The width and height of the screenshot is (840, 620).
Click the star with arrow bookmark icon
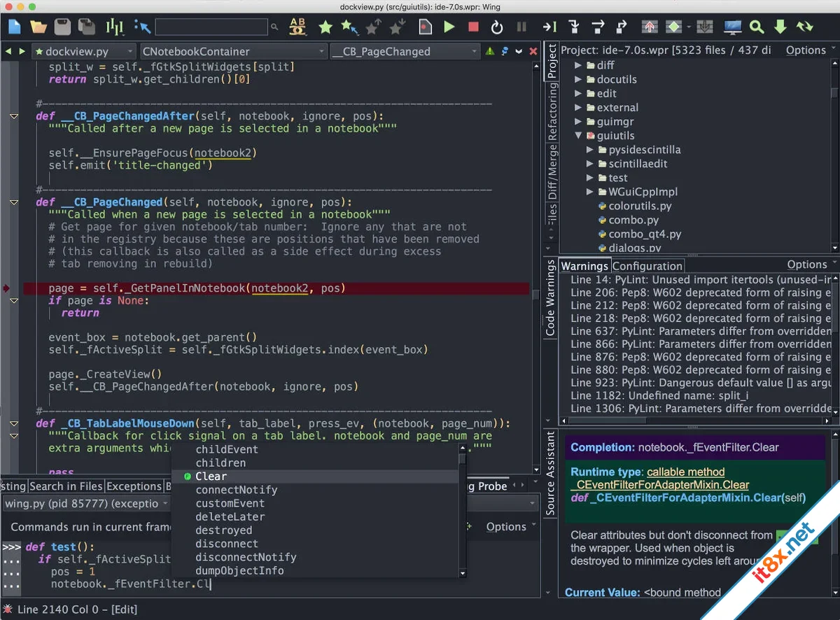tap(349, 27)
